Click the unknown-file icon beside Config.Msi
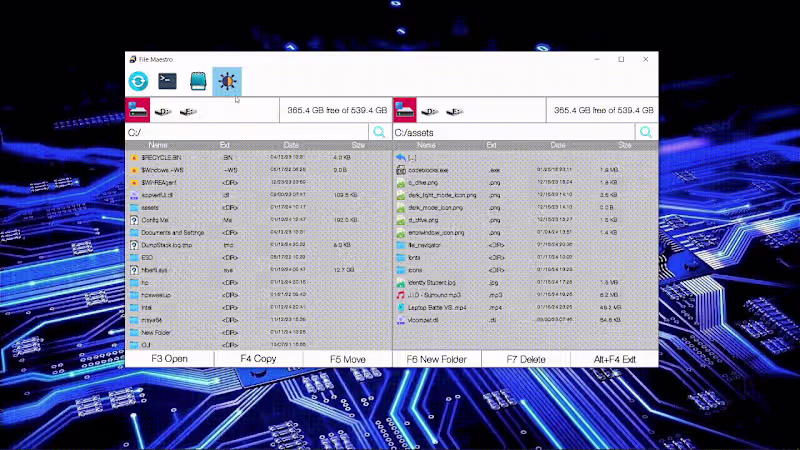The width and height of the screenshot is (800, 450). tap(134, 220)
